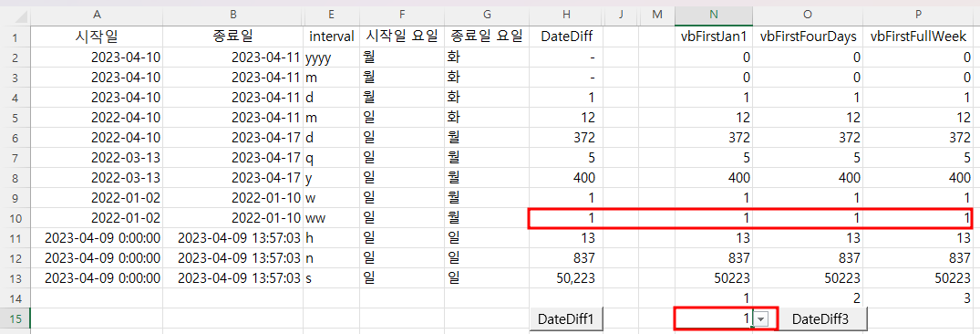Select column header P

click(x=919, y=15)
